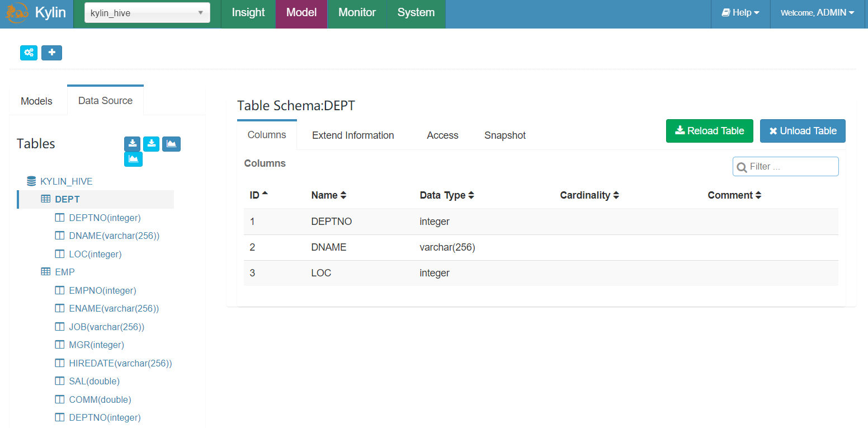Switch to the Models side tab
This screenshot has height=428, width=868.
click(36, 101)
